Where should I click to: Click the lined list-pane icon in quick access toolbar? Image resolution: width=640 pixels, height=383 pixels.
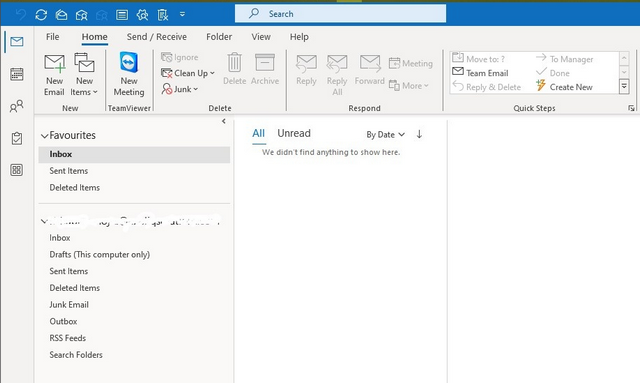point(122,15)
